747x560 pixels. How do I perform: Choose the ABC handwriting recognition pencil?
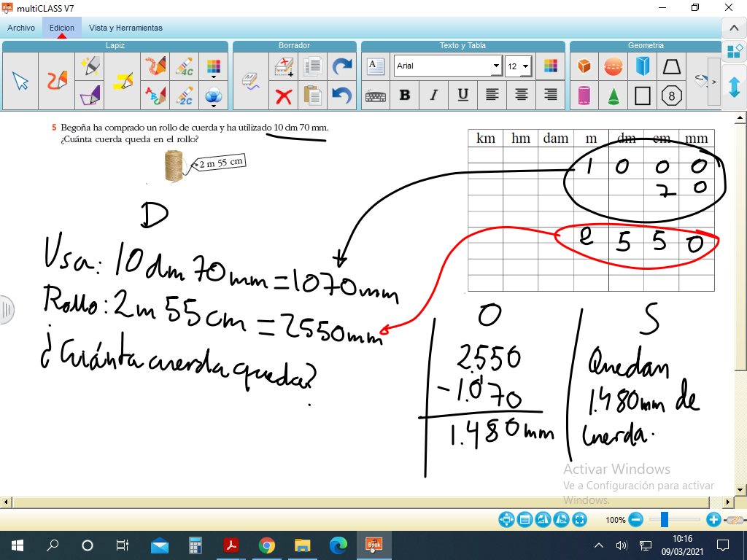pyautogui.click(x=155, y=96)
